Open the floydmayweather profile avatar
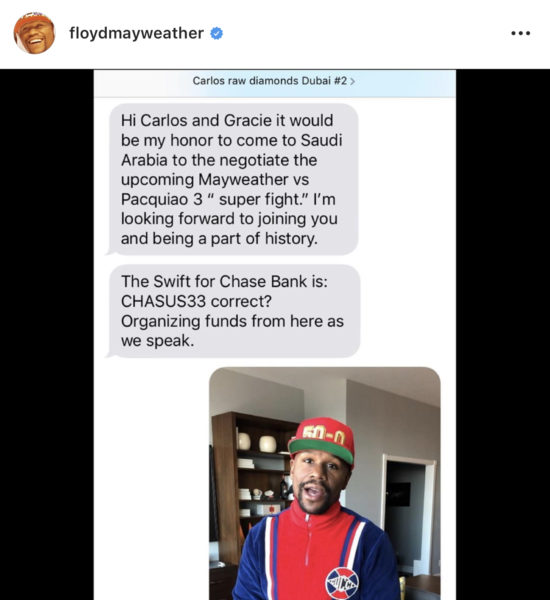 pyautogui.click(x=34, y=33)
